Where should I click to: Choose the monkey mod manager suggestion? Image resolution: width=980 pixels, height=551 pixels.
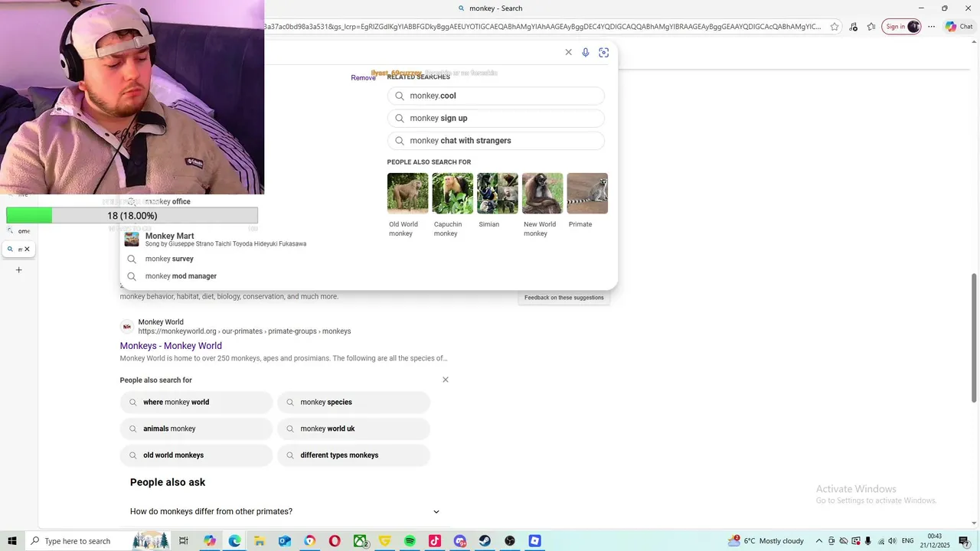(181, 275)
